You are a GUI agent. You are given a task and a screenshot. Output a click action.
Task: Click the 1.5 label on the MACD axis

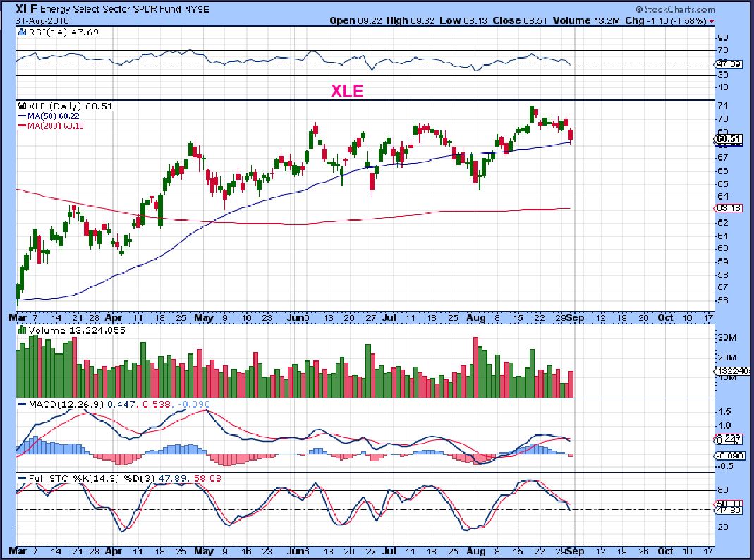(x=724, y=411)
